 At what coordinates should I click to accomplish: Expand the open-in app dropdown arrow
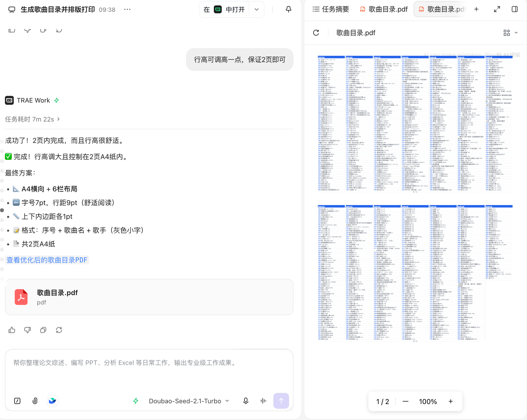click(x=257, y=9)
